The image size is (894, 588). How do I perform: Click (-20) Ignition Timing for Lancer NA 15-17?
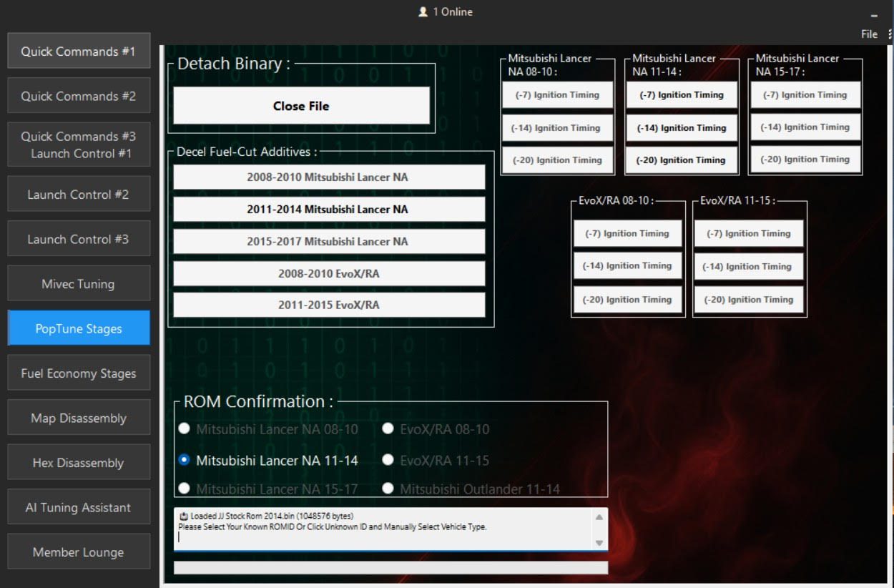pyautogui.click(x=805, y=160)
